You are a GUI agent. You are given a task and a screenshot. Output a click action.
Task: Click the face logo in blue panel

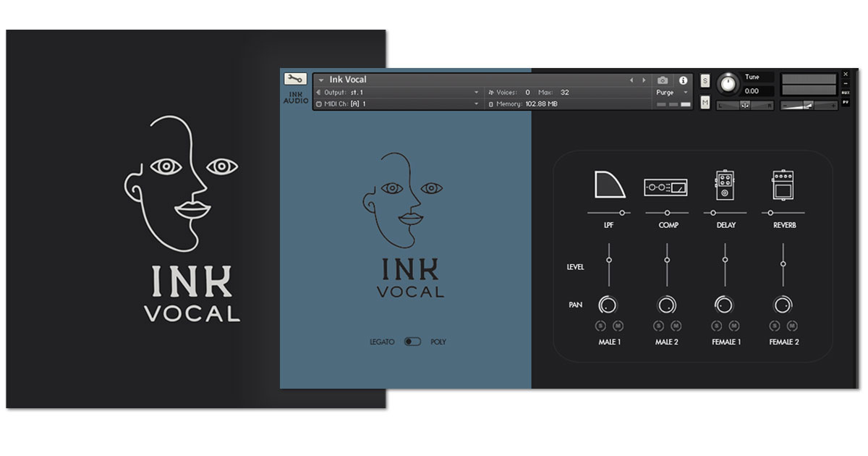pyautogui.click(x=401, y=200)
